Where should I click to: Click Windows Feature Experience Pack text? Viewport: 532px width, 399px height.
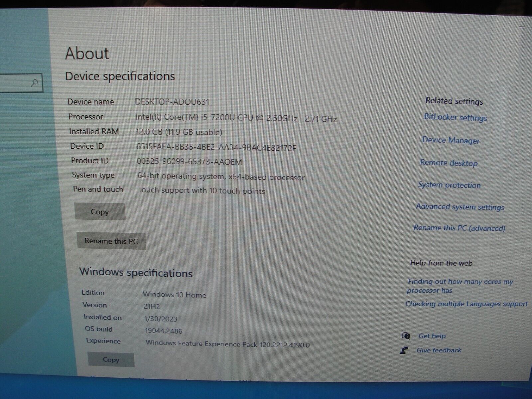[228, 344]
